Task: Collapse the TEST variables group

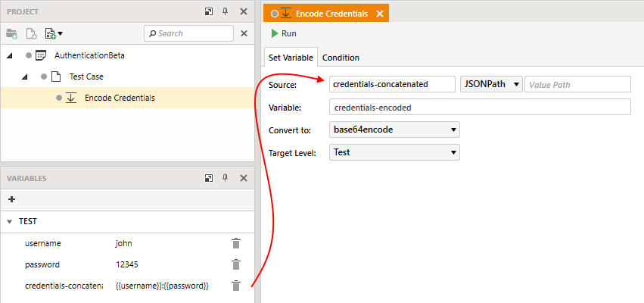Action: [10, 222]
